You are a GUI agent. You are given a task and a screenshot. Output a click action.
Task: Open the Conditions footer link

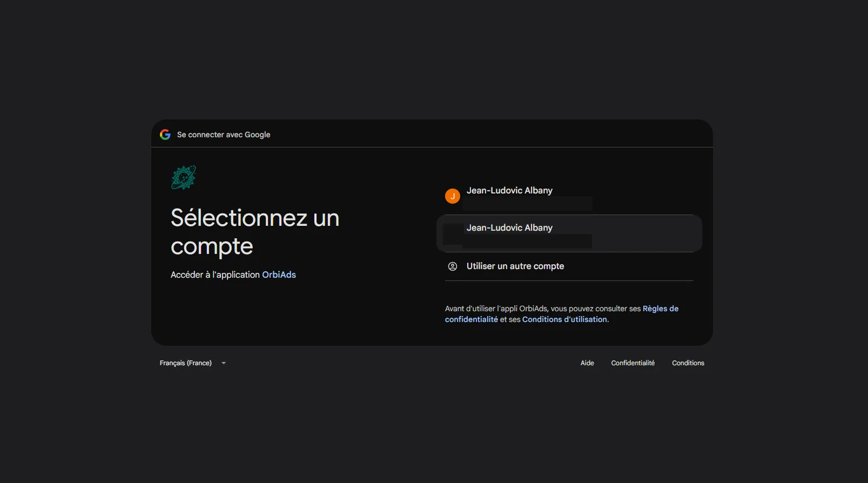(x=688, y=363)
